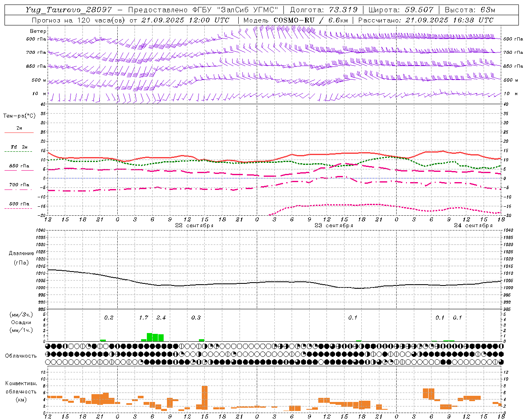Viewport: 525px width, 420px height.
Task: Click the Осадки panel label
Action: [x=21, y=322]
